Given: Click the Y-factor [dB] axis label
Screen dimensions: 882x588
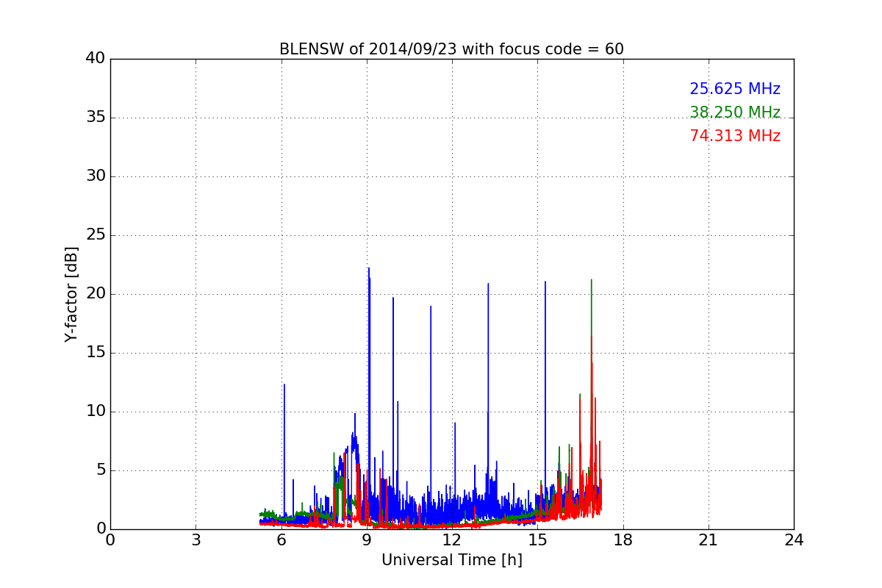Looking at the screenshot, I should (71, 294).
